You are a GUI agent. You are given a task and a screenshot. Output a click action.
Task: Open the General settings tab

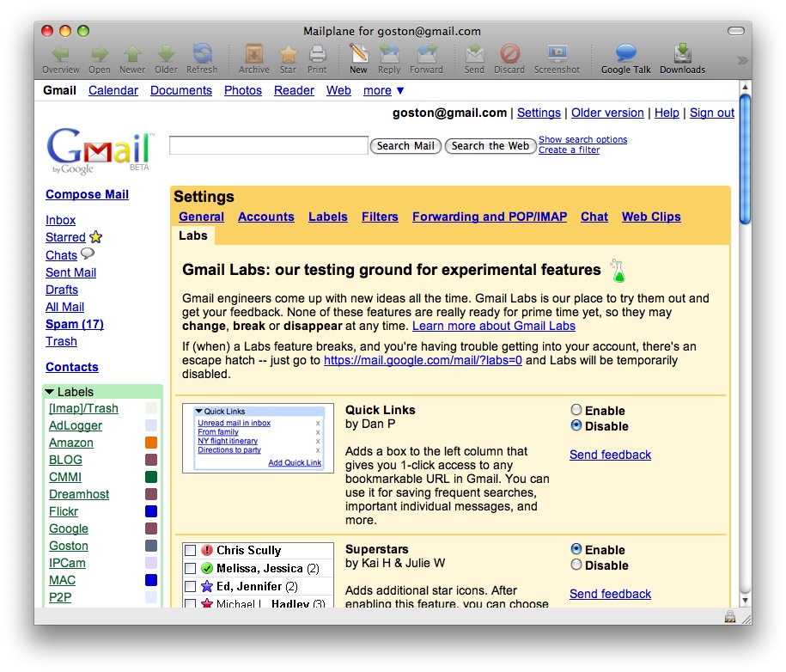(202, 217)
